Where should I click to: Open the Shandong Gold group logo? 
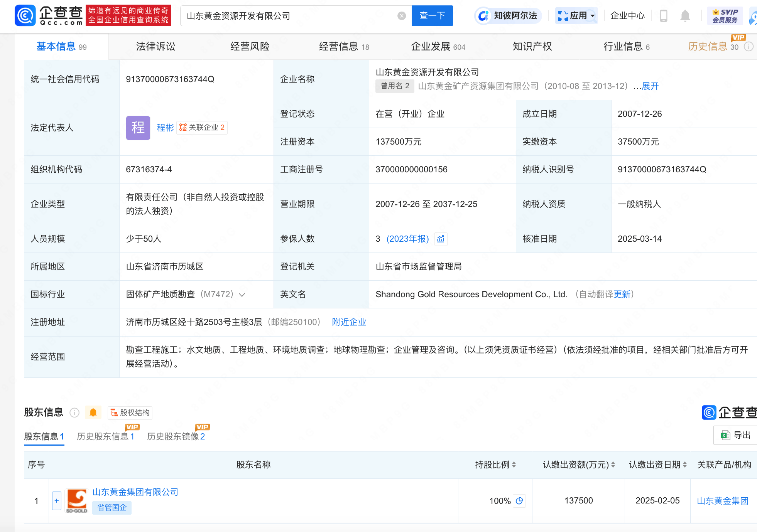(x=77, y=501)
